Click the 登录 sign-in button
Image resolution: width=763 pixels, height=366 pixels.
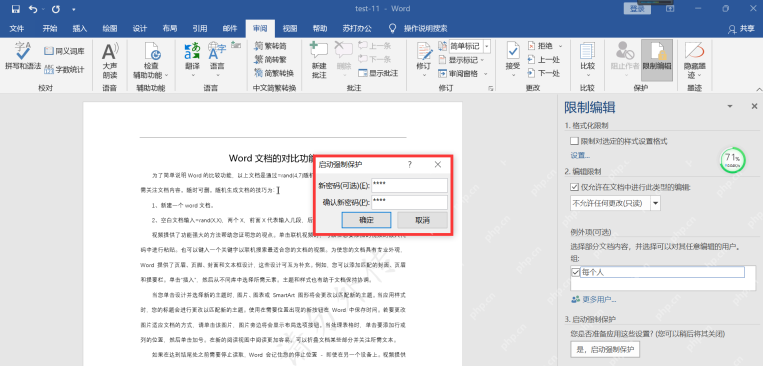coord(637,8)
